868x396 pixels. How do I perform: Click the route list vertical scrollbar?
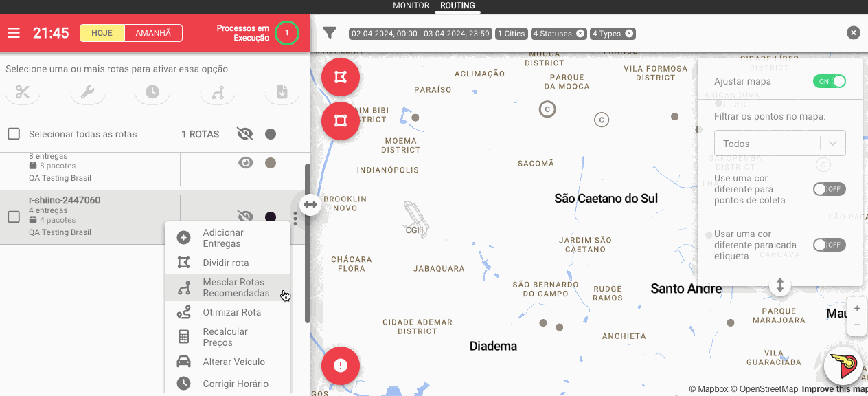[308, 243]
